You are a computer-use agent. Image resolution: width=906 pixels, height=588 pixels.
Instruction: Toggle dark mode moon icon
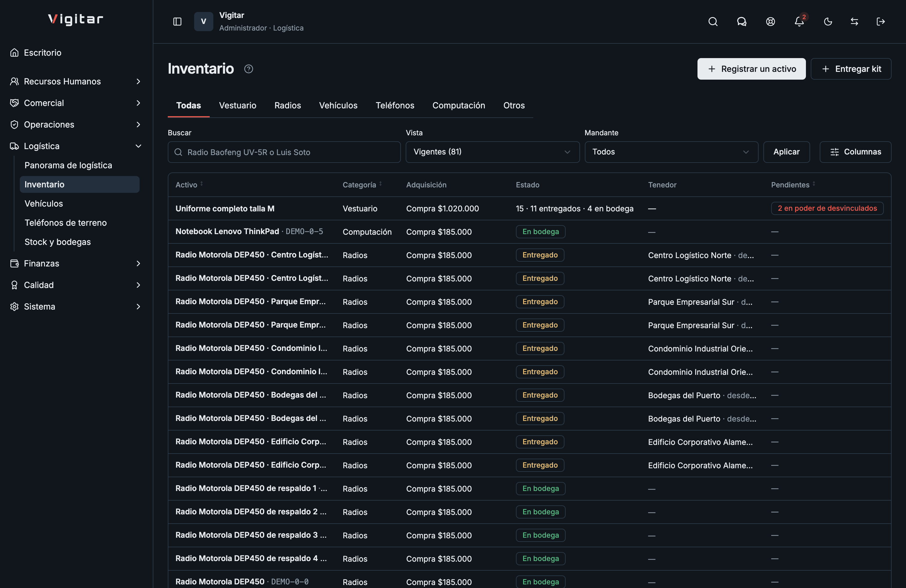(828, 22)
